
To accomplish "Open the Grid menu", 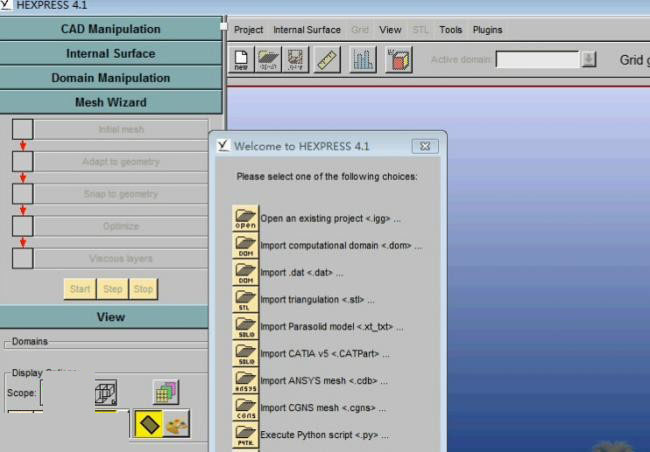I will 359,30.
